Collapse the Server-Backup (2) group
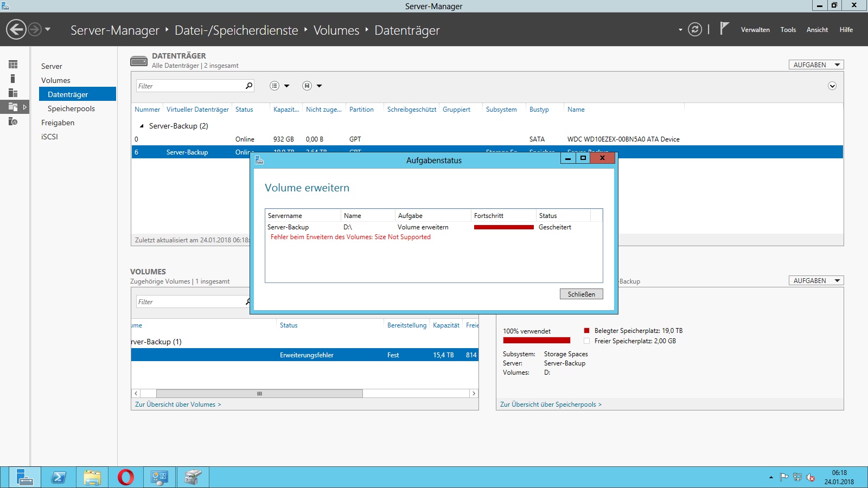The height and width of the screenshot is (488, 868). 142,126
